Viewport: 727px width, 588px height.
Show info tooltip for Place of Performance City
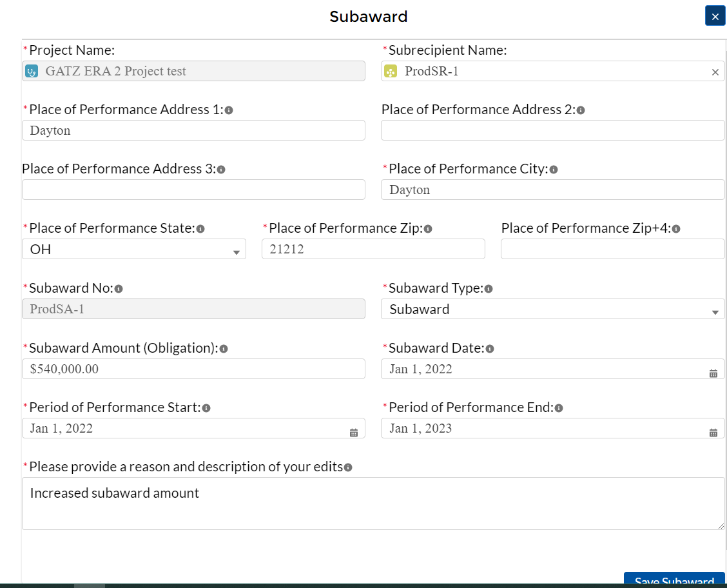click(x=554, y=170)
